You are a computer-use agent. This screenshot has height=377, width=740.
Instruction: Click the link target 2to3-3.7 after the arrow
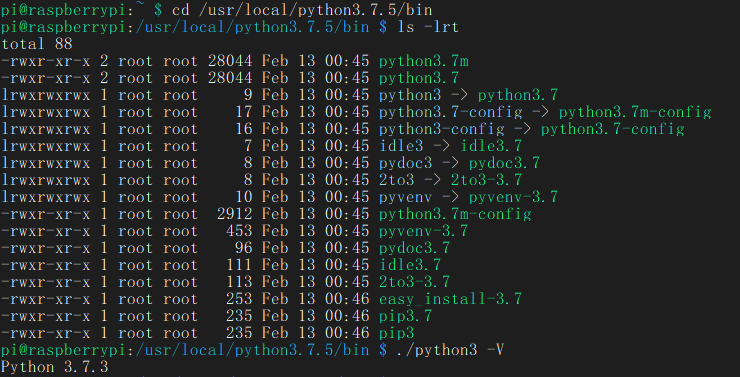(486, 180)
